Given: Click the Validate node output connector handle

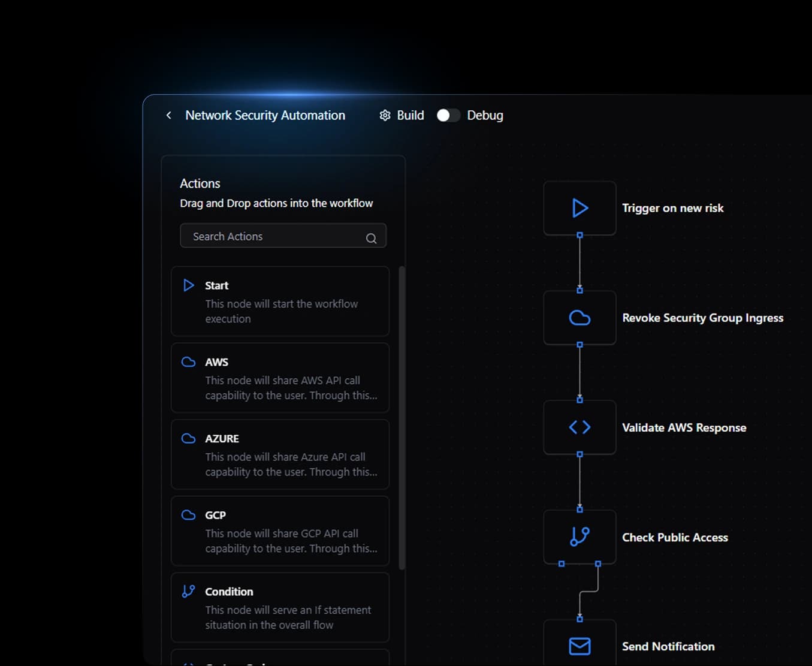Looking at the screenshot, I should click(579, 454).
